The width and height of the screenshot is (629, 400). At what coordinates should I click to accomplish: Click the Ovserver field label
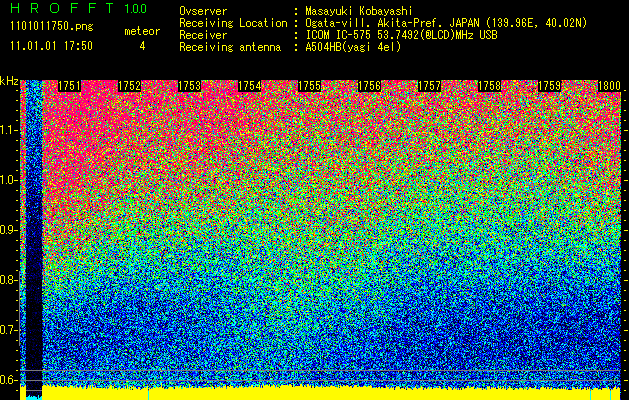(x=203, y=11)
